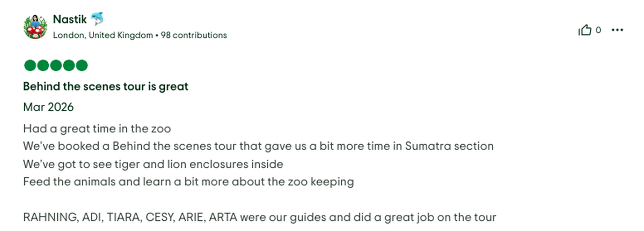Click the tiger and lion enclosures sentence
644x231 pixels.
click(x=153, y=163)
